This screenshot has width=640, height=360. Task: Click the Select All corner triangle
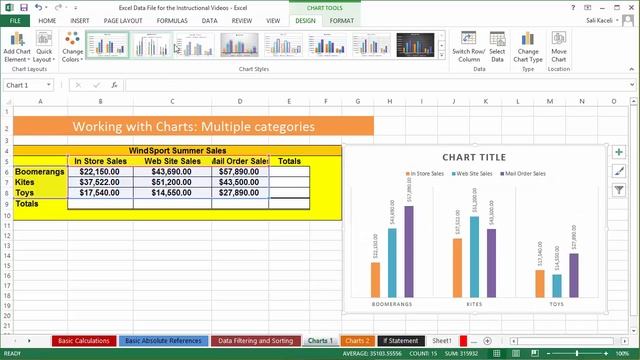(8, 101)
